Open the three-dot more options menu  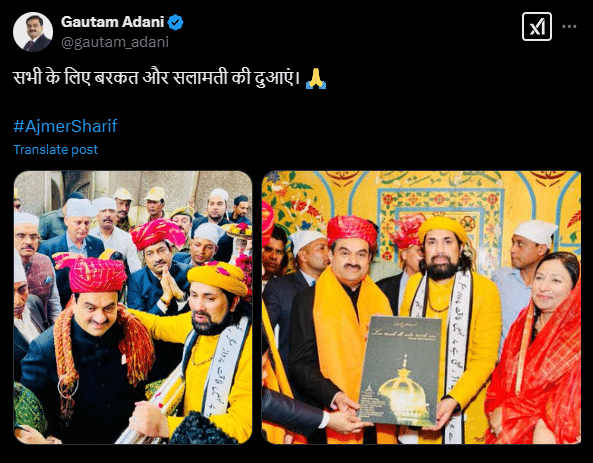pyautogui.click(x=569, y=26)
